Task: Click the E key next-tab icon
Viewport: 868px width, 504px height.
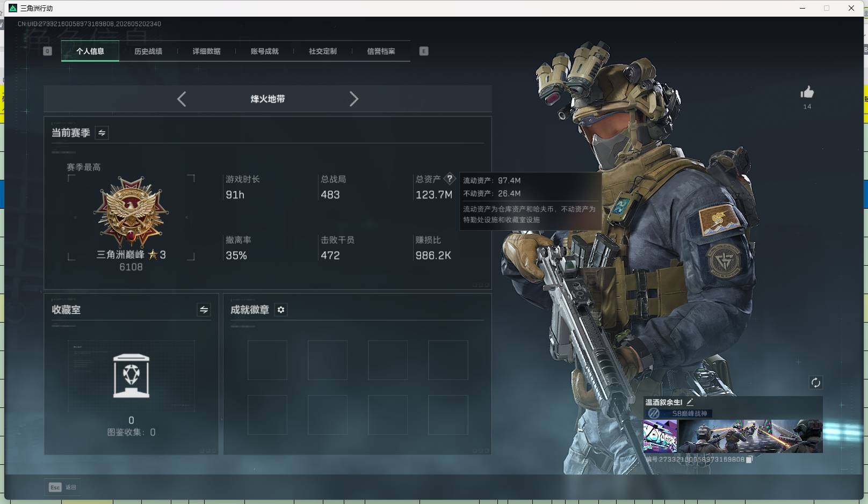Action: [424, 51]
